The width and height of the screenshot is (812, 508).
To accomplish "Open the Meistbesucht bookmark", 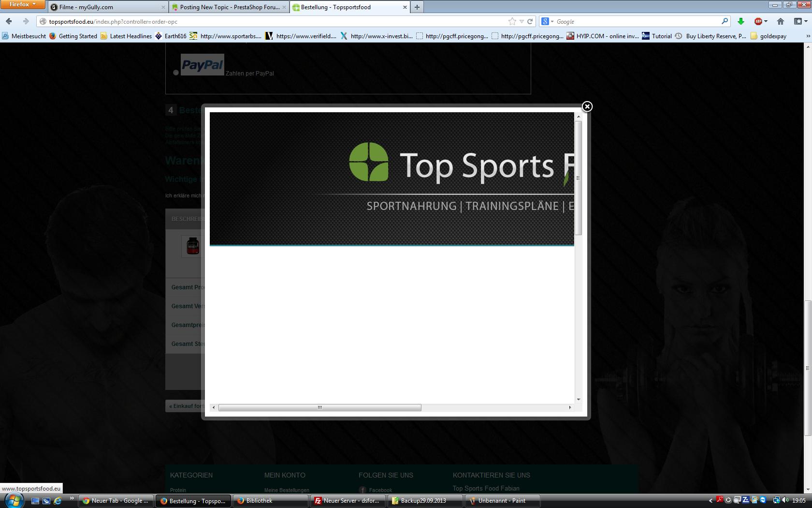I will (x=24, y=36).
